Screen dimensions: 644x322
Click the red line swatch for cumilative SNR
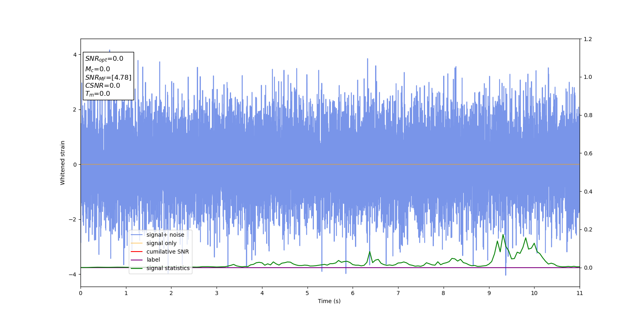click(x=137, y=252)
